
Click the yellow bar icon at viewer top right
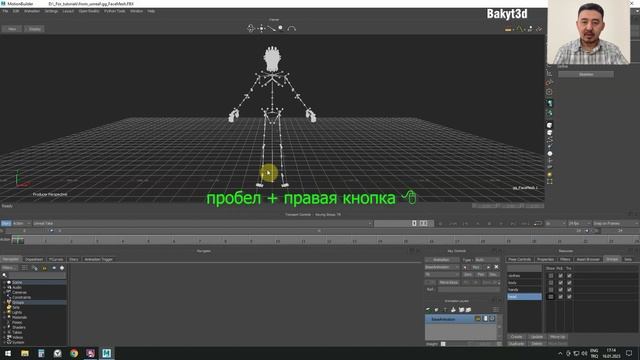point(508,29)
